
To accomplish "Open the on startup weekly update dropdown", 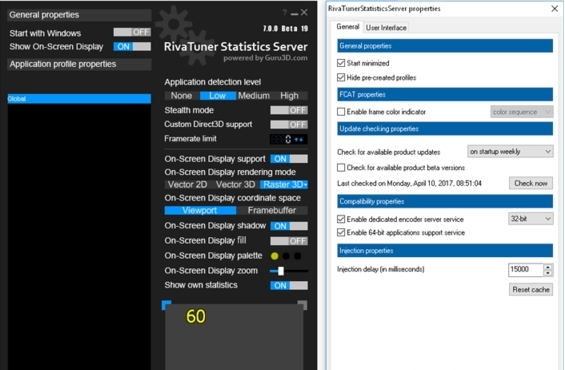I will coord(510,152).
